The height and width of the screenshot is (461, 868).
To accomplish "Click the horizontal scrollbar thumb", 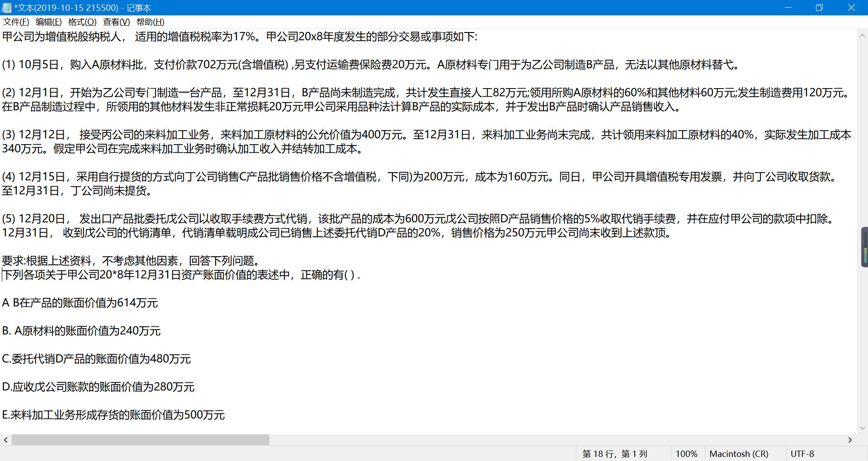I will pos(140,440).
